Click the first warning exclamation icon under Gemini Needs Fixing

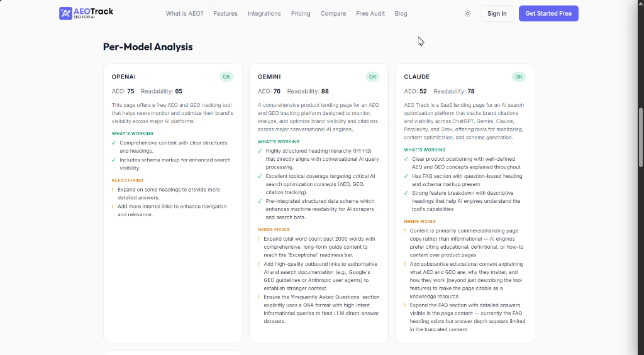tap(258, 239)
